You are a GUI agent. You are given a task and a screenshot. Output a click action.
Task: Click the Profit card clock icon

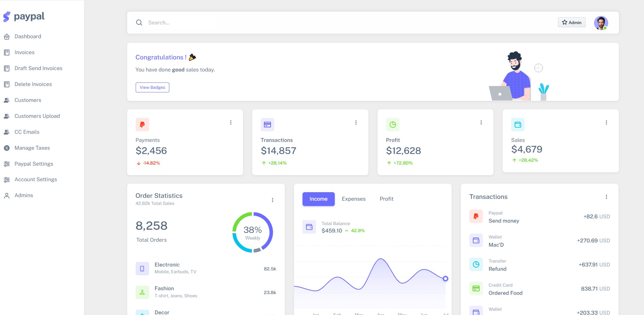393,125
